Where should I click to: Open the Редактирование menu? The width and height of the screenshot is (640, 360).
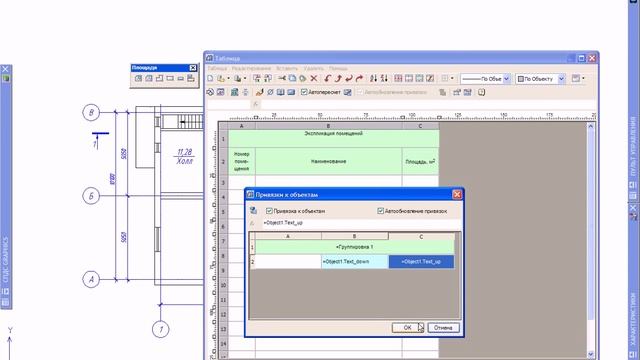251,68
